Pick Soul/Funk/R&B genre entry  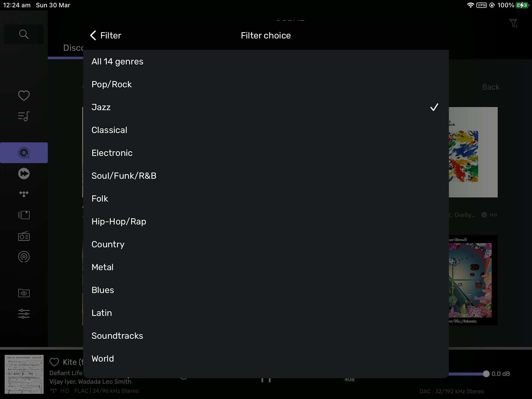tap(266, 176)
